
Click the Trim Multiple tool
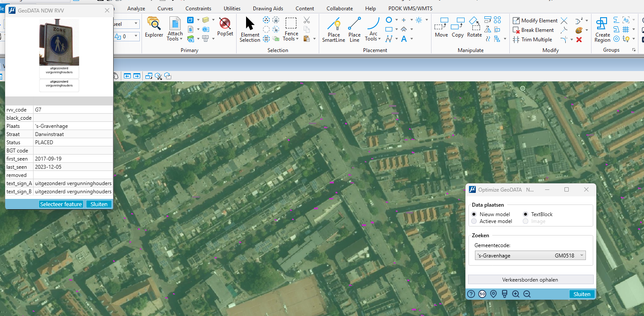coord(532,40)
